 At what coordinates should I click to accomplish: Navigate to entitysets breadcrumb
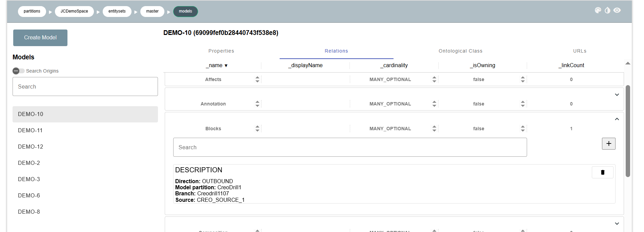117,11
